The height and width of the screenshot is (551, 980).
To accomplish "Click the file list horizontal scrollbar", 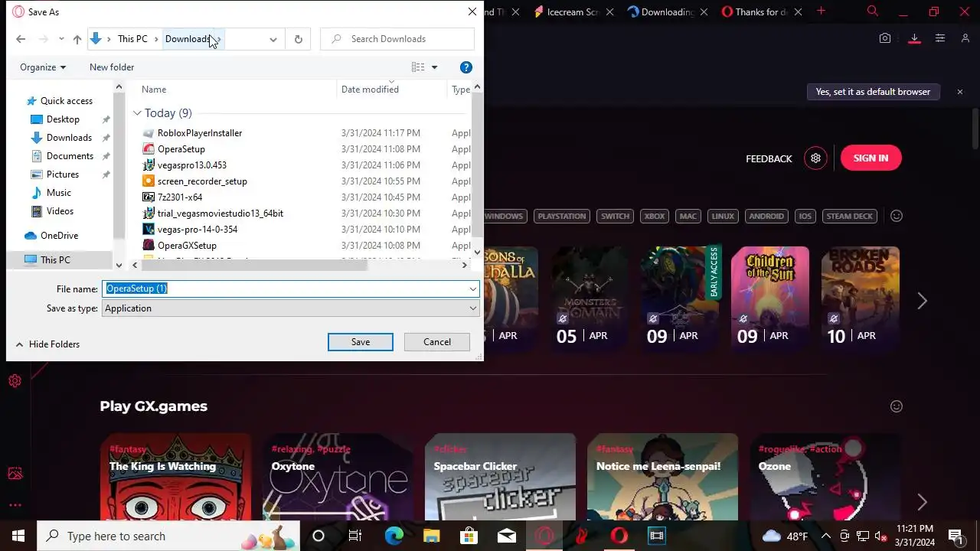I will tap(253, 266).
